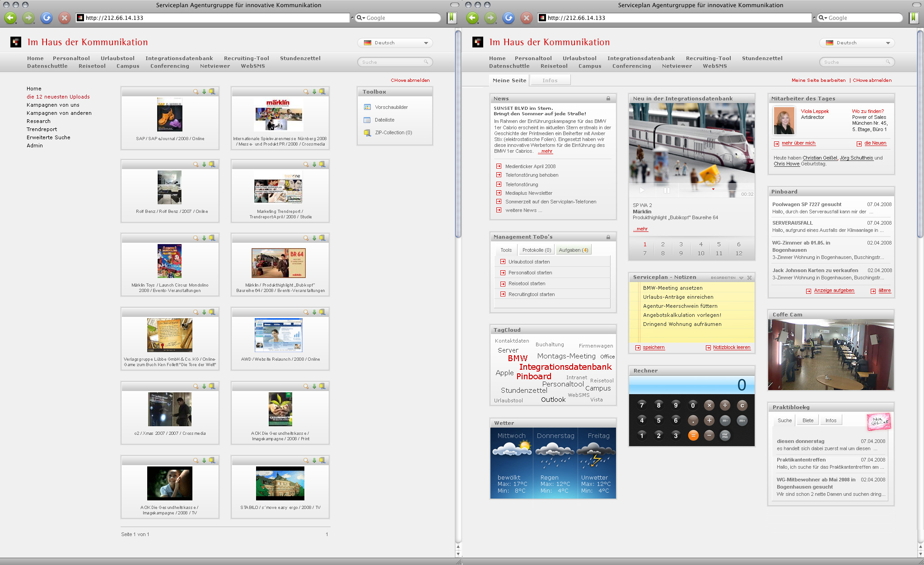Open Recruiting-Tool menu in Meine Seite window
The image size is (924, 565).
(x=708, y=58)
